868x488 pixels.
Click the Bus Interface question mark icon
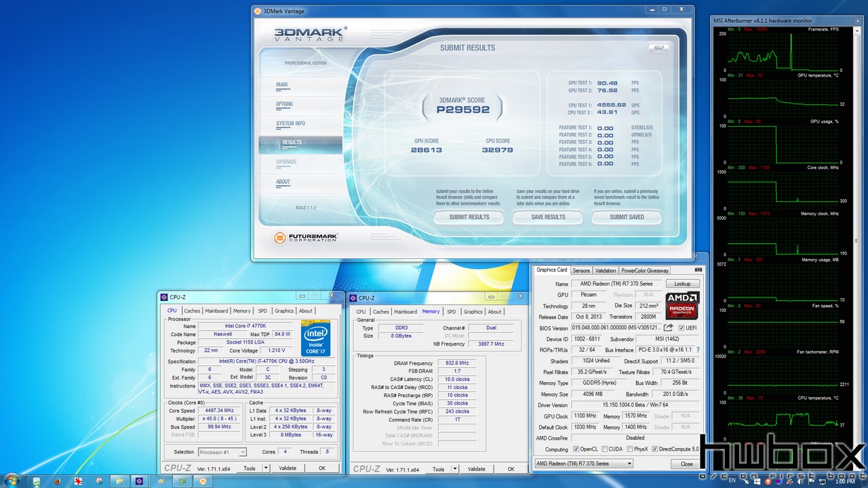click(698, 350)
